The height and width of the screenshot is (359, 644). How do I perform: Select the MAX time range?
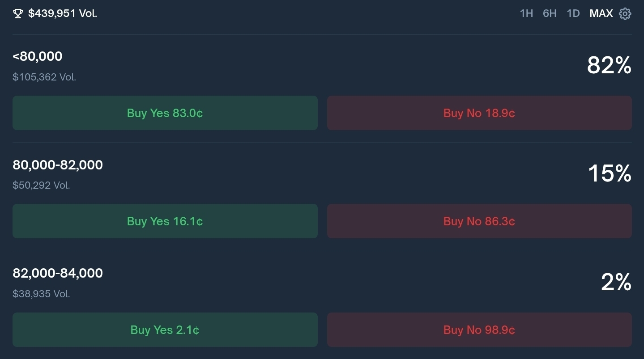(601, 13)
